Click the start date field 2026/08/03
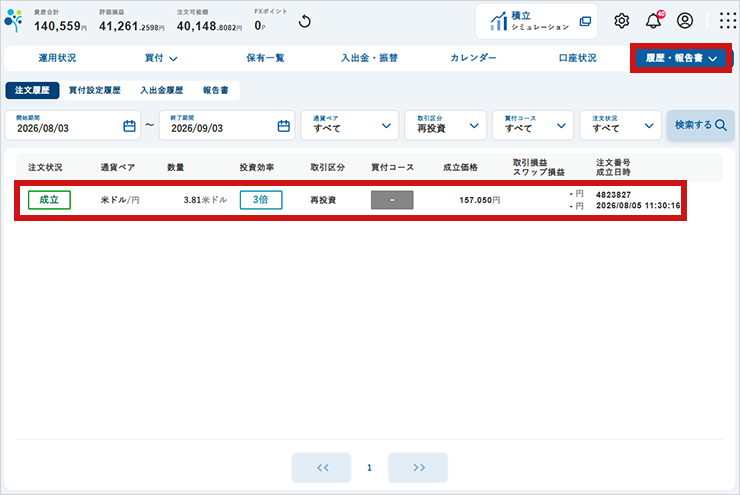 tap(73, 125)
